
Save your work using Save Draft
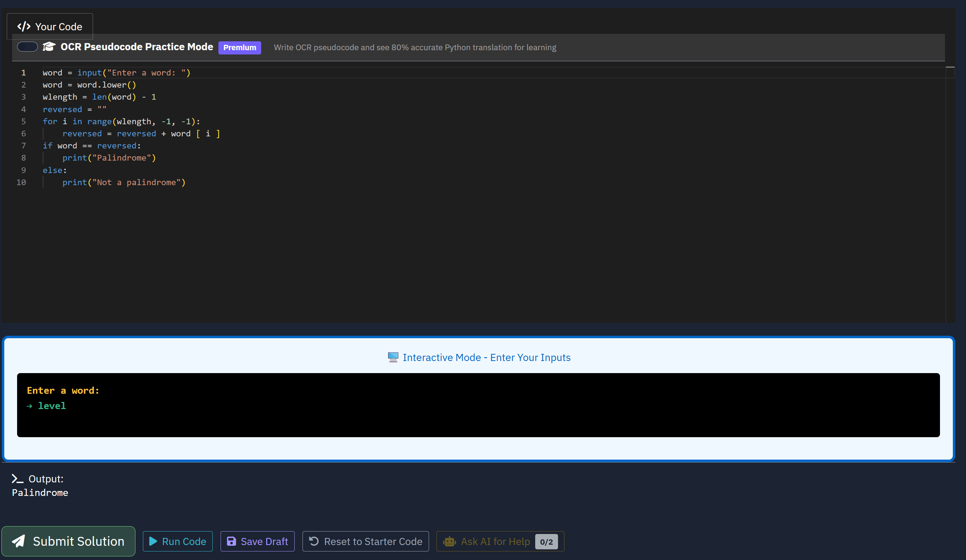(x=257, y=541)
